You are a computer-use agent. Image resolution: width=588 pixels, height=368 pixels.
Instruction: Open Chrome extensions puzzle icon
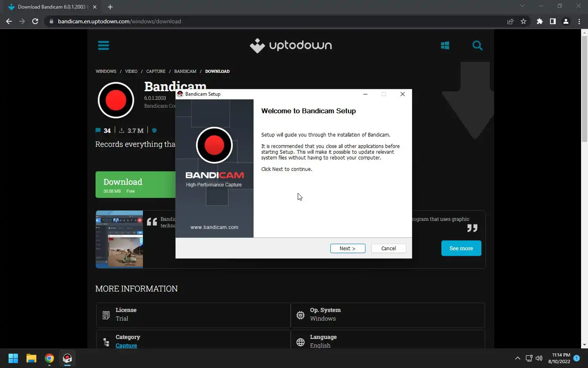[540, 21]
